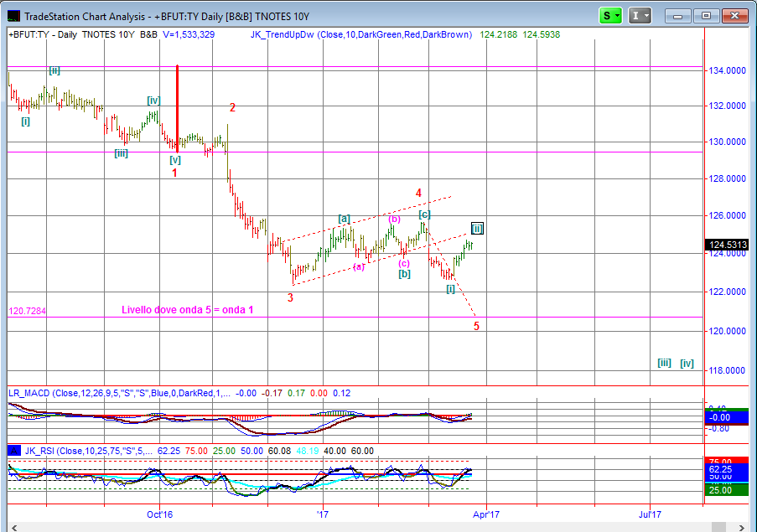Screen dimensions: 757x532
Task: Open the gray I interval link dropdown
Action: click(640, 16)
